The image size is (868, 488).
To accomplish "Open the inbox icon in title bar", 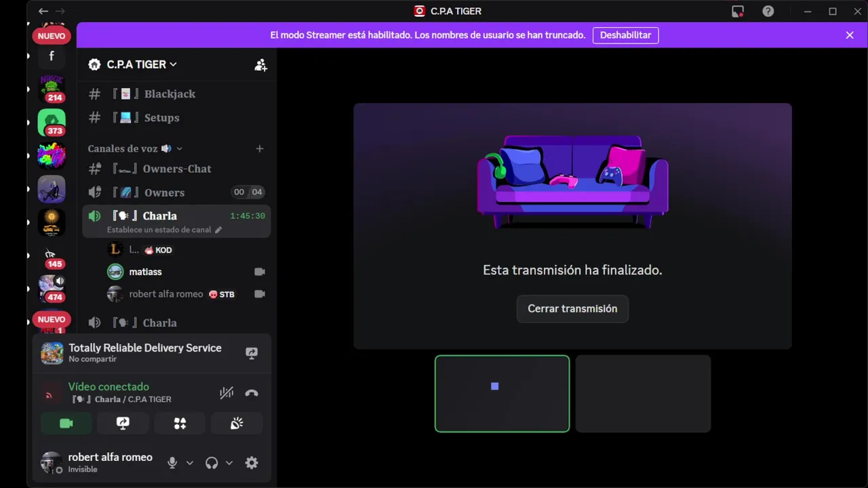I will (738, 12).
